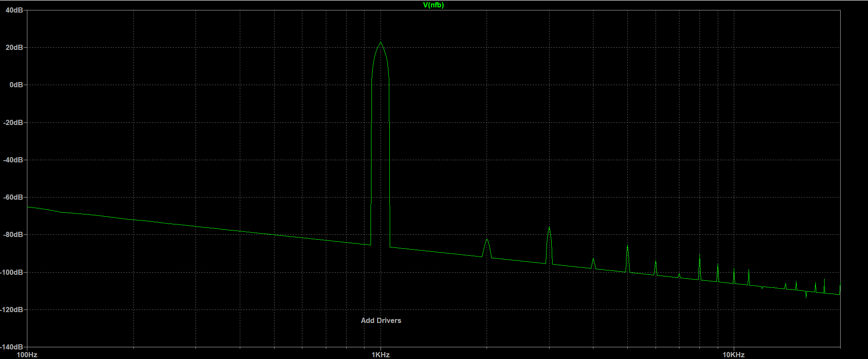Click the -20dB axis label

click(13, 122)
